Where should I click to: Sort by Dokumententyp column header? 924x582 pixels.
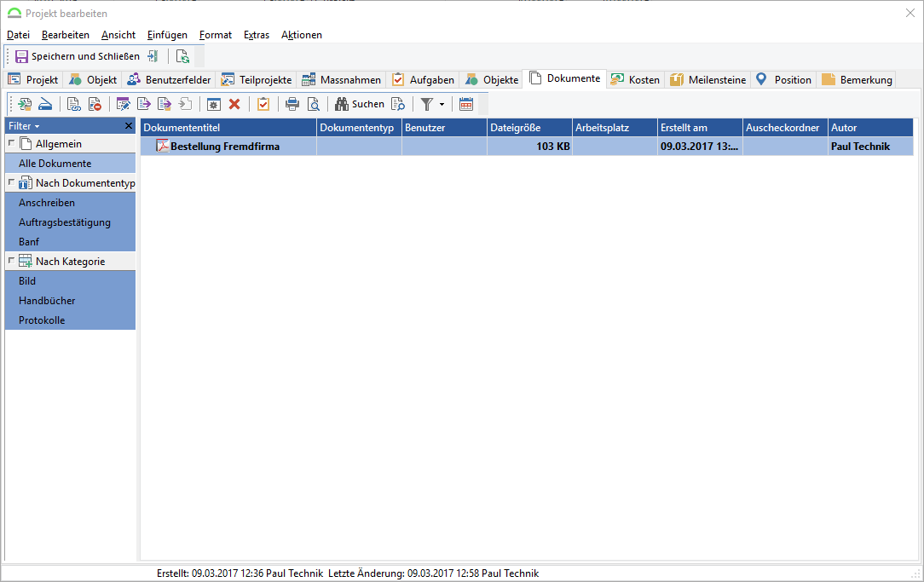click(x=360, y=128)
